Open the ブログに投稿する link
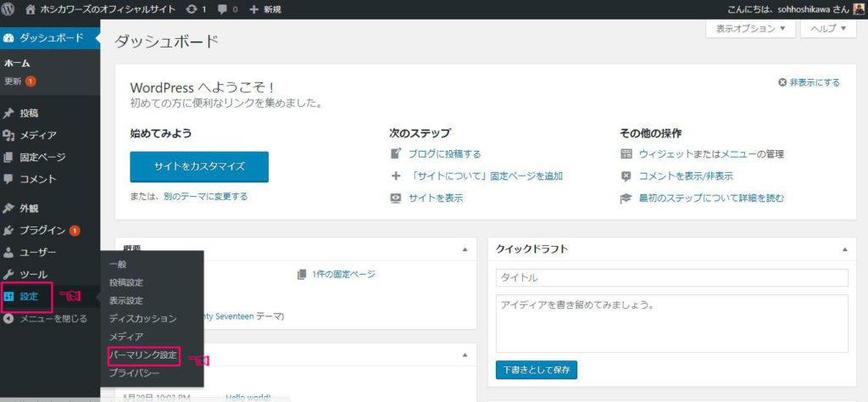868x402 pixels. click(x=445, y=154)
